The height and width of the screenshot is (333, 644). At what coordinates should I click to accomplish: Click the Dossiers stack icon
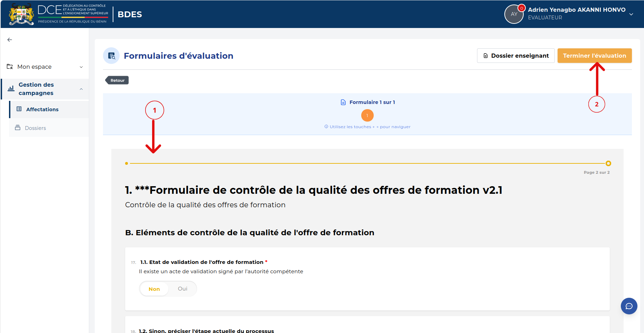18,128
